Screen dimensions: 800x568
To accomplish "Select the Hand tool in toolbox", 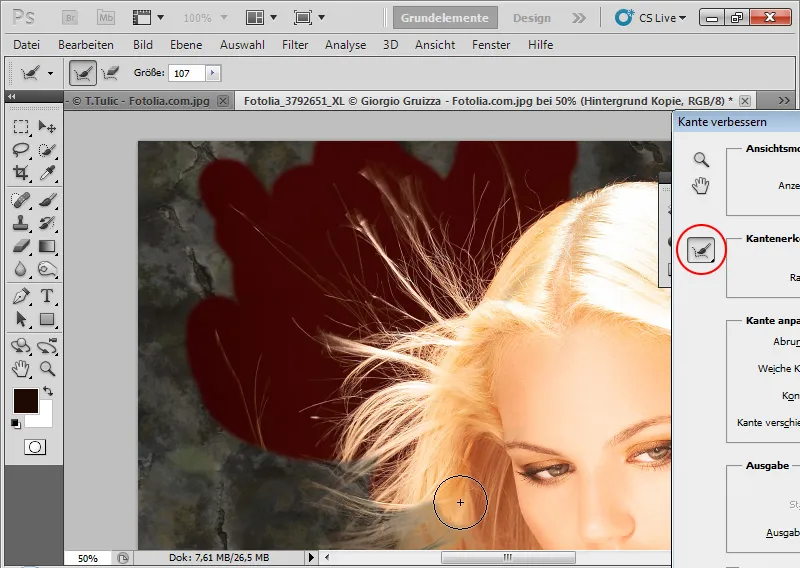I will click(20, 368).
